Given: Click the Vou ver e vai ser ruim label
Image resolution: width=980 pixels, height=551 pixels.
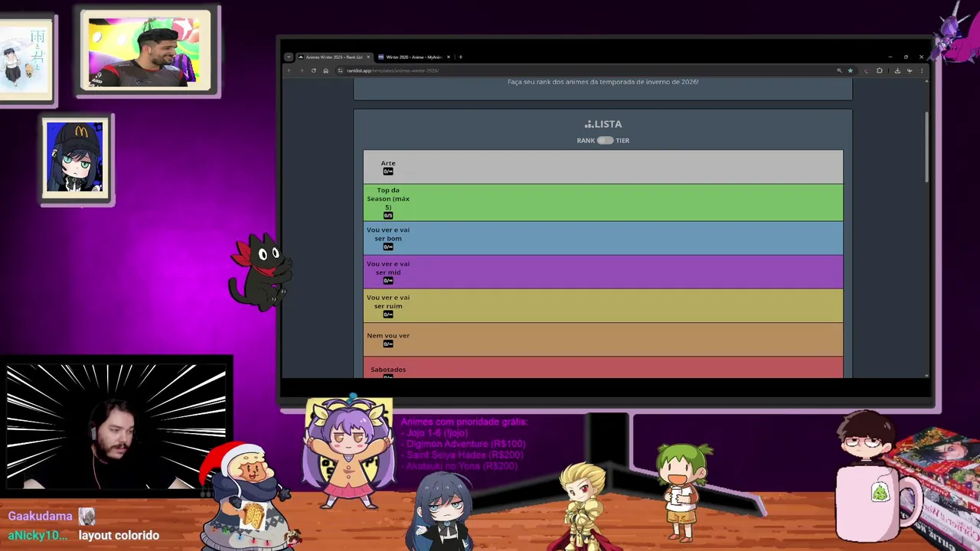Looking at the screenshot, I should tap(388, 302).
